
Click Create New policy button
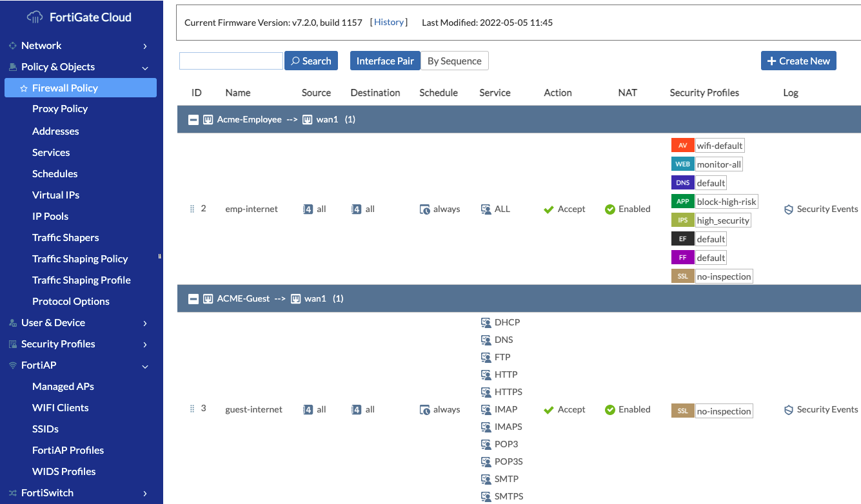pyautogui.click(x=798, y=61)
